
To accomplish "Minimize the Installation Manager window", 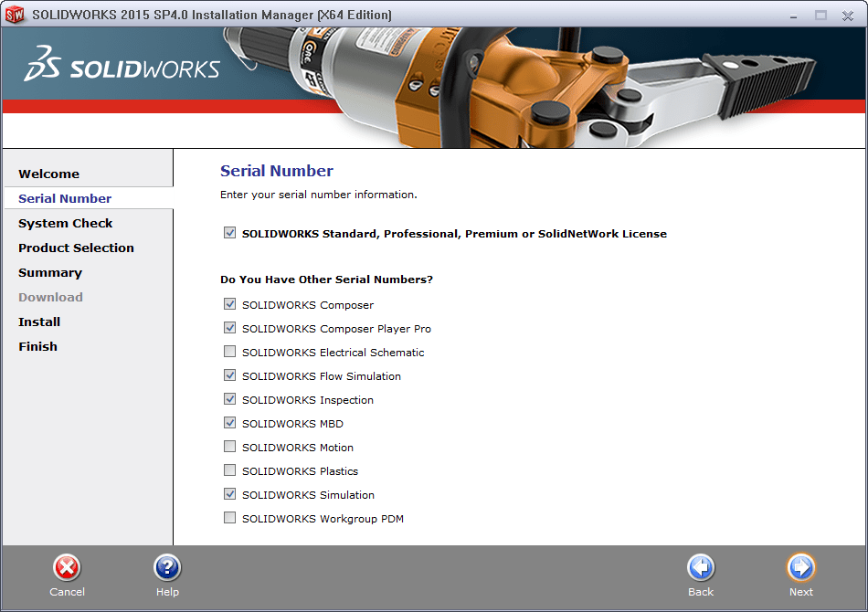I will 794,16.
